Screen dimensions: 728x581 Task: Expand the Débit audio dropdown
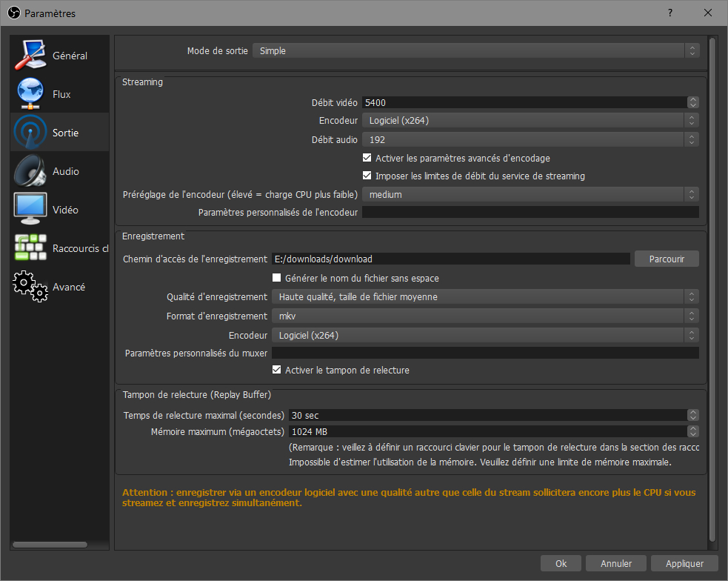tap(530, 139)
